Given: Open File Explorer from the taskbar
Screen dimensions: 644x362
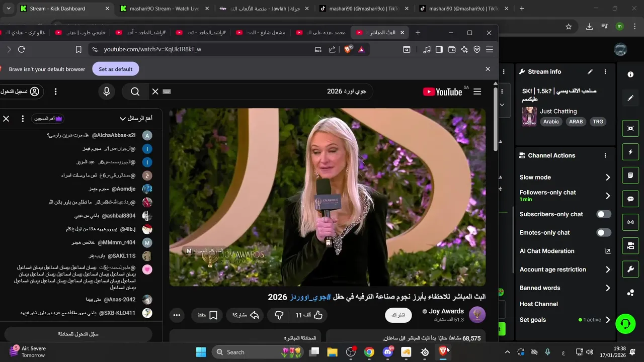Looking at the screenshot, I should 332,352.
